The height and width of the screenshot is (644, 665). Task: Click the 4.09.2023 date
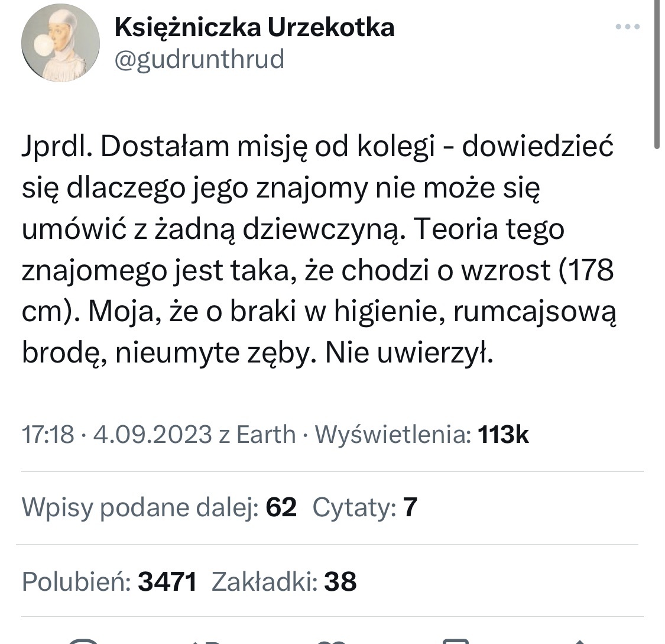click(x=152, y=435)
